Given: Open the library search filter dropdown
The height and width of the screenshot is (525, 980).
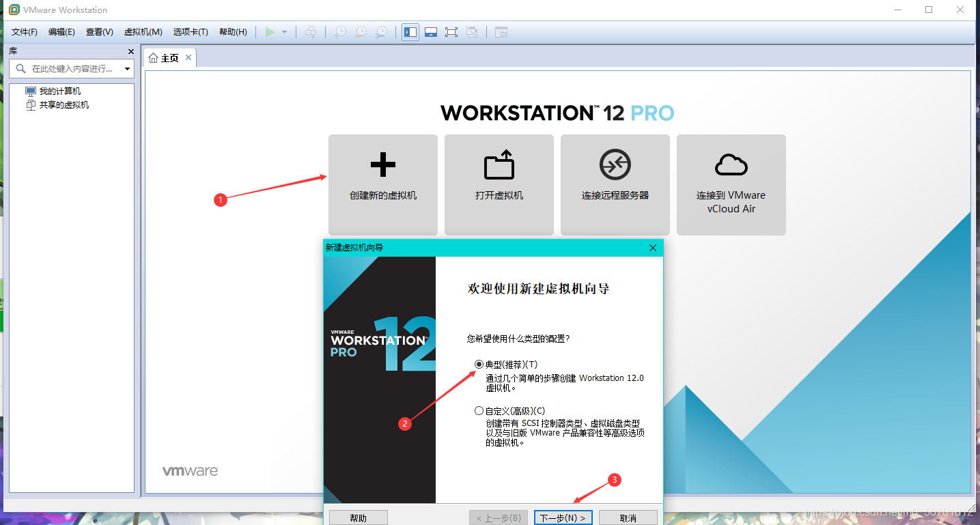Looking at the screenshot, I should (127, 69).
